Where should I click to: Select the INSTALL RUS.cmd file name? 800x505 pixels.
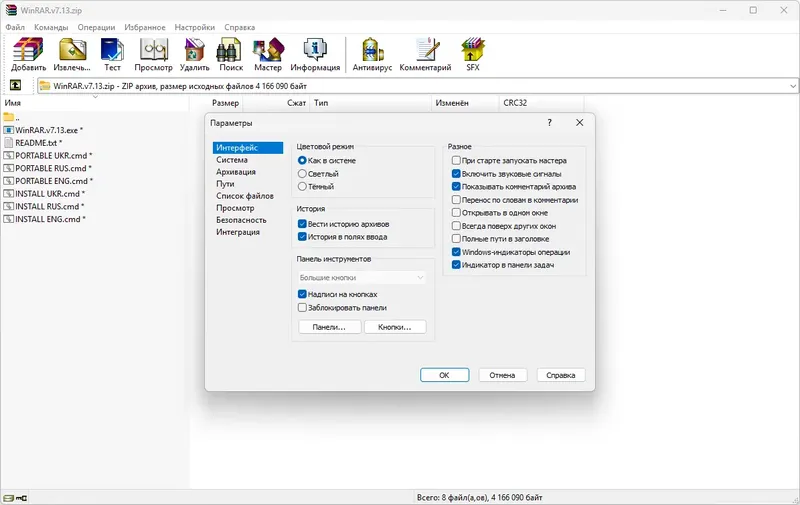[x=47, y=207]
